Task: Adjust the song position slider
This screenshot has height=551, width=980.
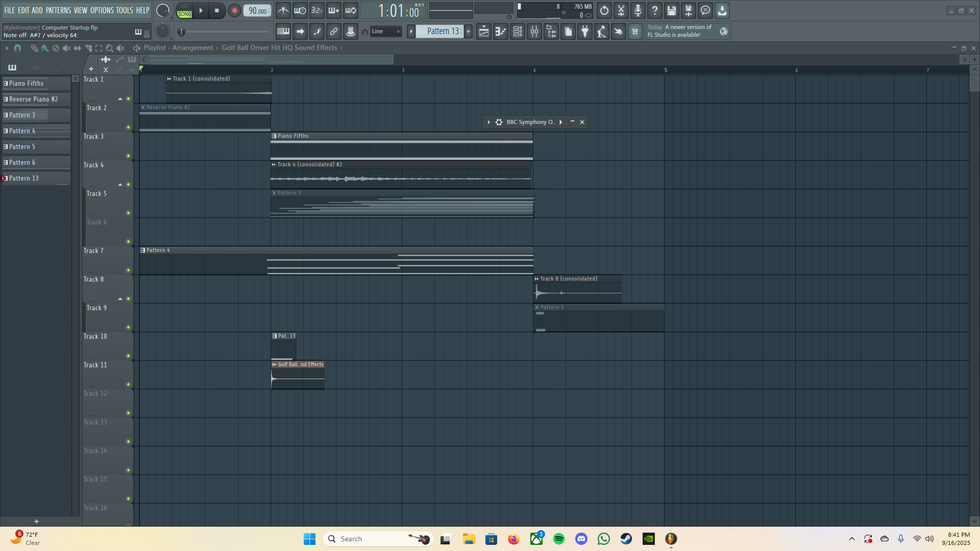Action: pos(225,32)
